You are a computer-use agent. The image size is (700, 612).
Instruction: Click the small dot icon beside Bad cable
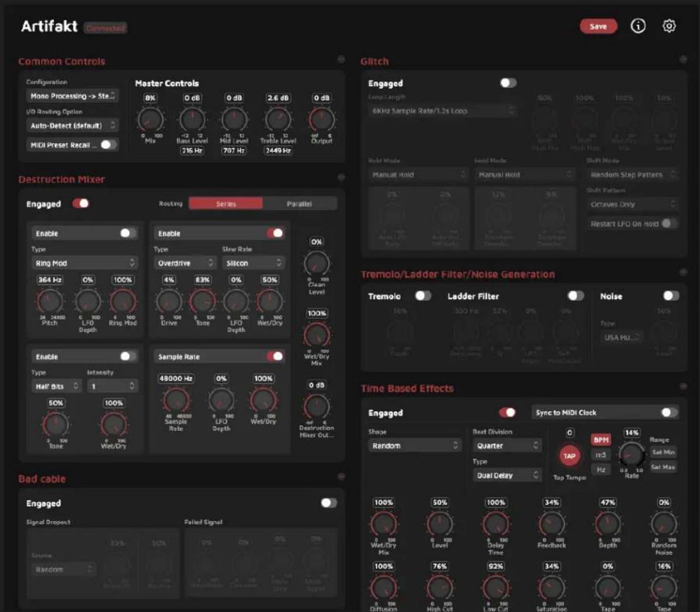click(341, 477)
